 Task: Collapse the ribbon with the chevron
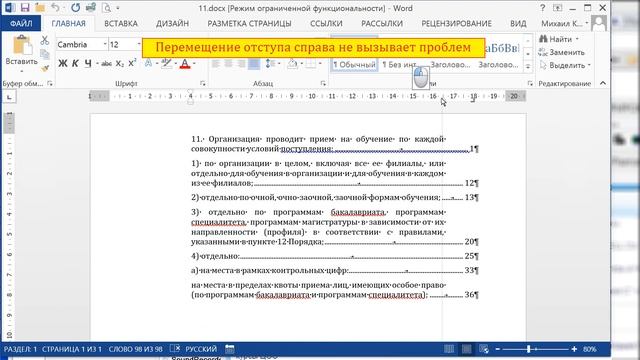603,83
